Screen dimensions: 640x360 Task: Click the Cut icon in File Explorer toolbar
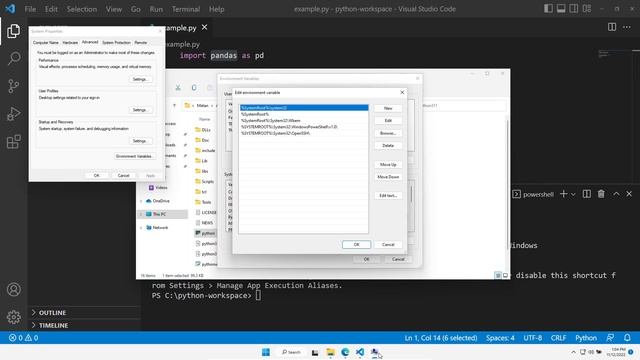click(178, 87)
